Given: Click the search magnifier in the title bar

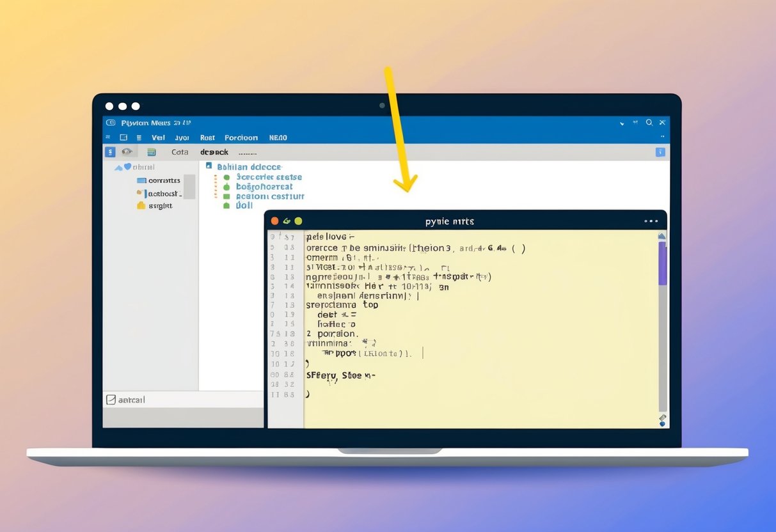Looking at the screenshot, I should click(649, 122).
